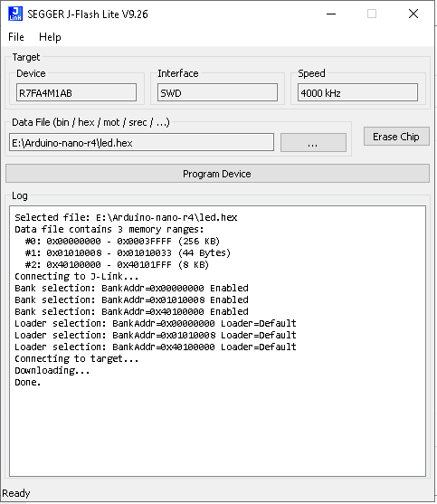
Task: Click the "Done." line in the log
Action: [x=28, y=382]
